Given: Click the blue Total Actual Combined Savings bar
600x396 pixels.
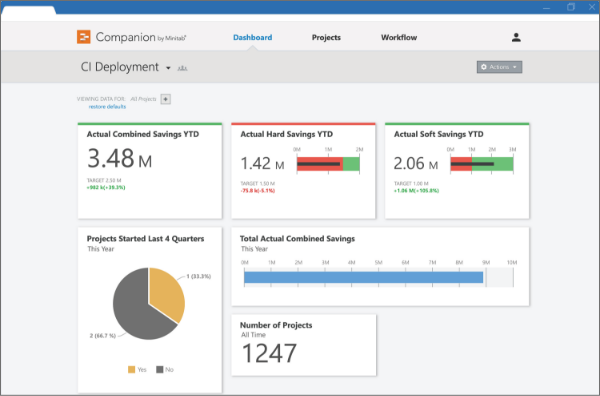Looking at the screenshot, I should [x=364, y=277].
